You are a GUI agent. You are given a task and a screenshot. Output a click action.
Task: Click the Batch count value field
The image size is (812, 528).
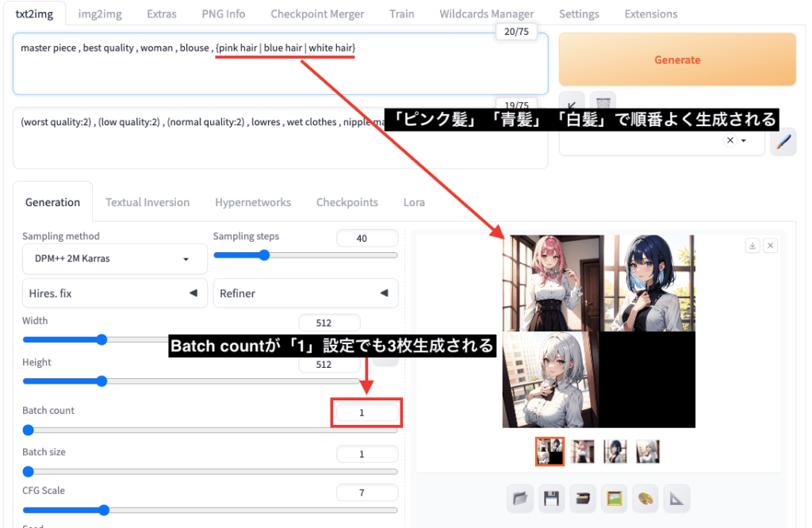367,412
